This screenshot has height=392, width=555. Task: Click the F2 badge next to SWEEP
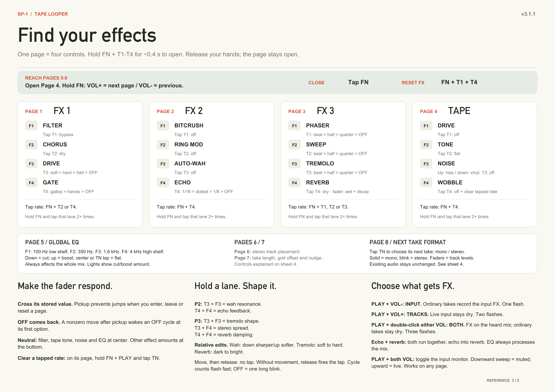click(294, 145)
